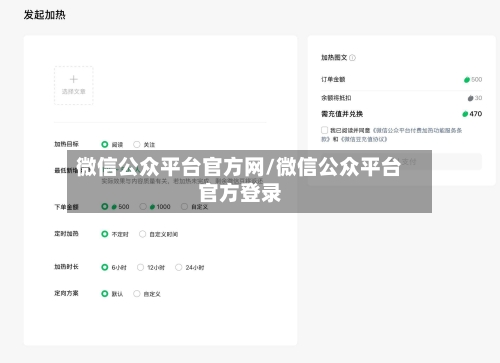Click the 发起加热 page title
The height and width of the screenshot is (363, 500).
click(45, 15)
